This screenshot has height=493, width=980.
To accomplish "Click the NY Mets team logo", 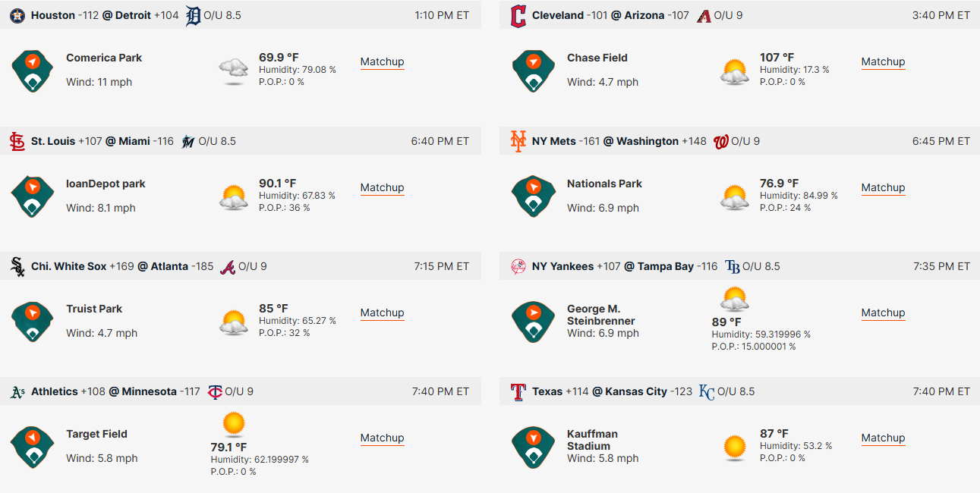I will point(518,141).
